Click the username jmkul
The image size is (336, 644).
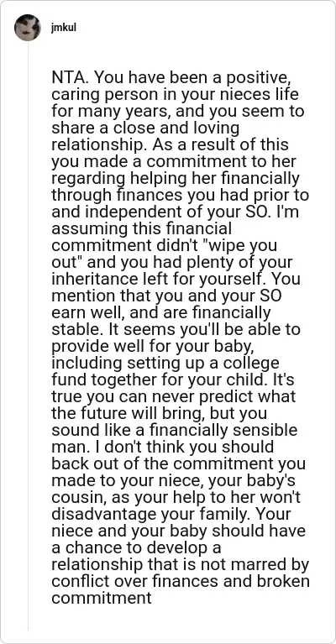(x=64, y=28)
